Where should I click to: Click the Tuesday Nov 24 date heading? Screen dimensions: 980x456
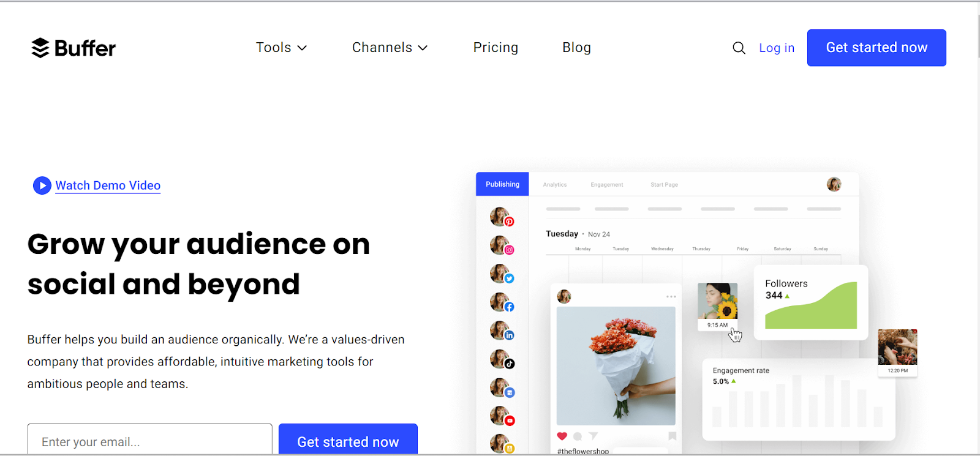click(578, 234)
